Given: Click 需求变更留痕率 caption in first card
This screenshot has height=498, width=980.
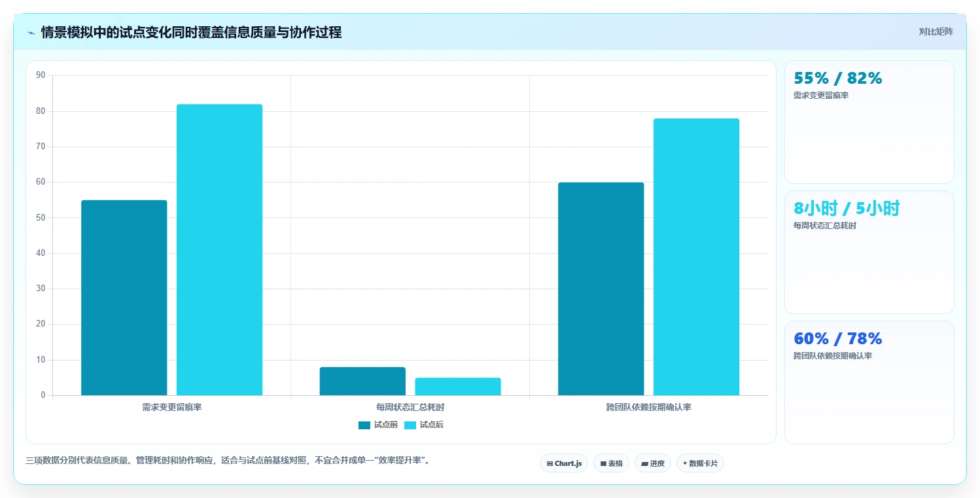Looking at the screenshot, I should click(821, 96).
